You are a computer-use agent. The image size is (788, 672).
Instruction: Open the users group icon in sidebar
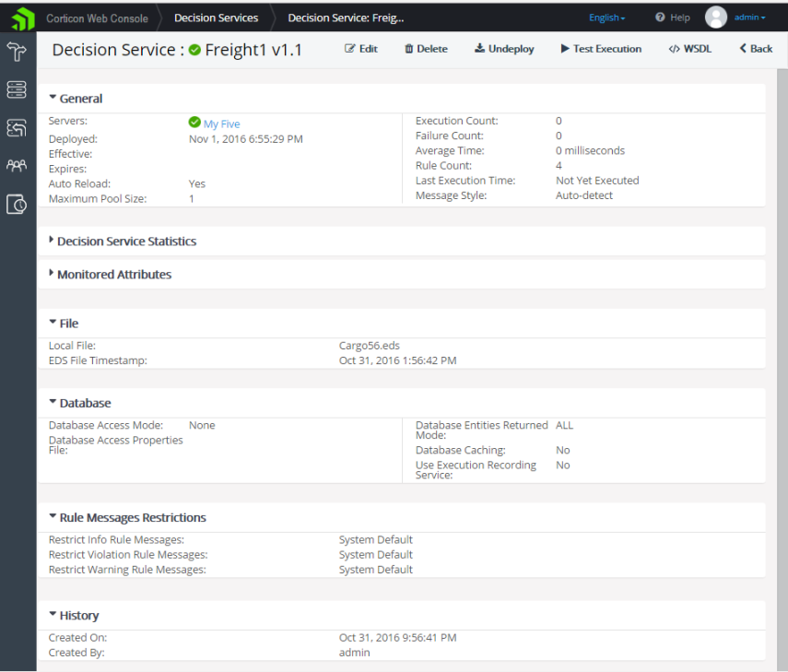(17, 165)
